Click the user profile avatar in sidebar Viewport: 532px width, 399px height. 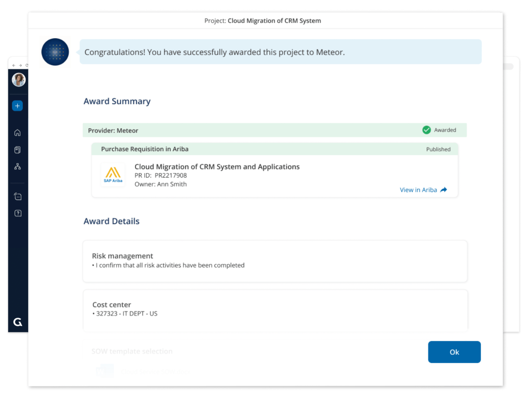coord(19,80)
